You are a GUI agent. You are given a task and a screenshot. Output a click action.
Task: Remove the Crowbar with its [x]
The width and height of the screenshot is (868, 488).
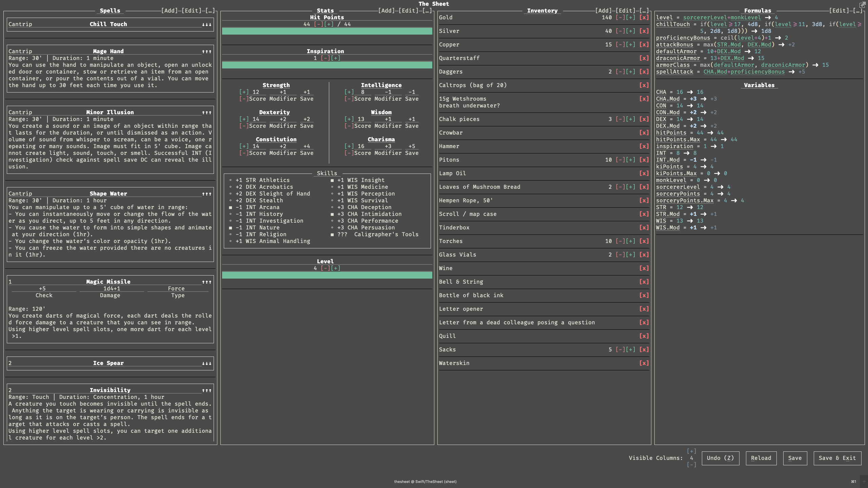(x=644, y=133)
